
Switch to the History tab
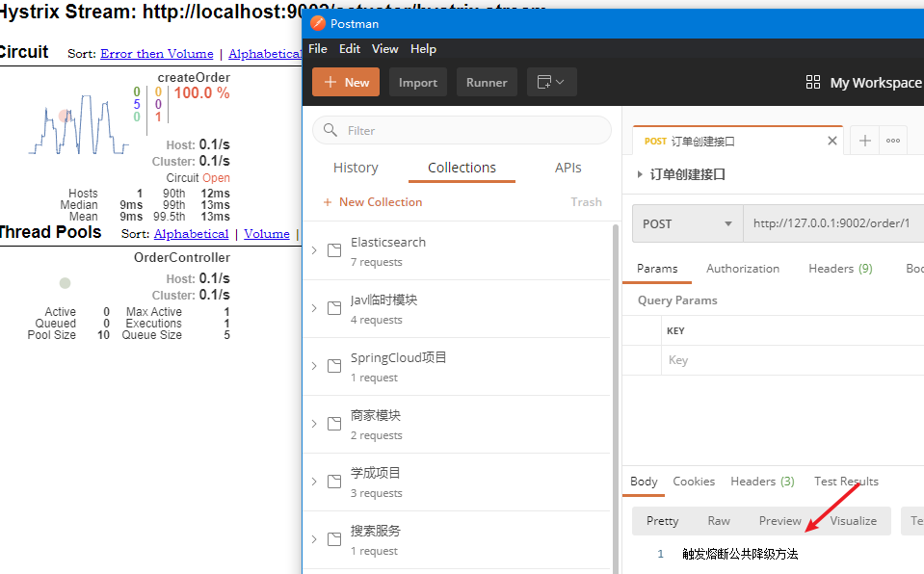[356, 168]
